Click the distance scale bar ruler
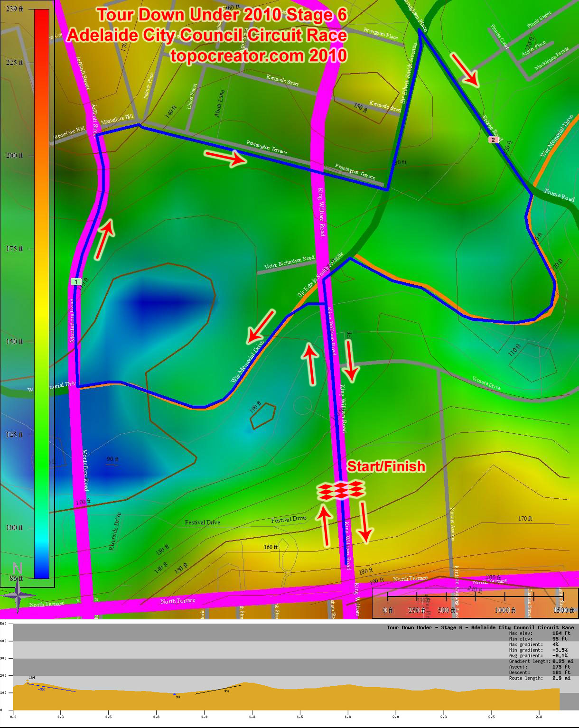 475,596
